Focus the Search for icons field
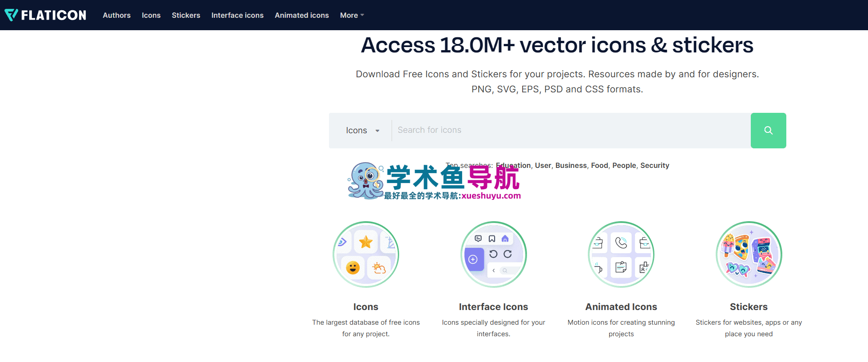Viewport: 868px width, 362px height. [571, 130]
